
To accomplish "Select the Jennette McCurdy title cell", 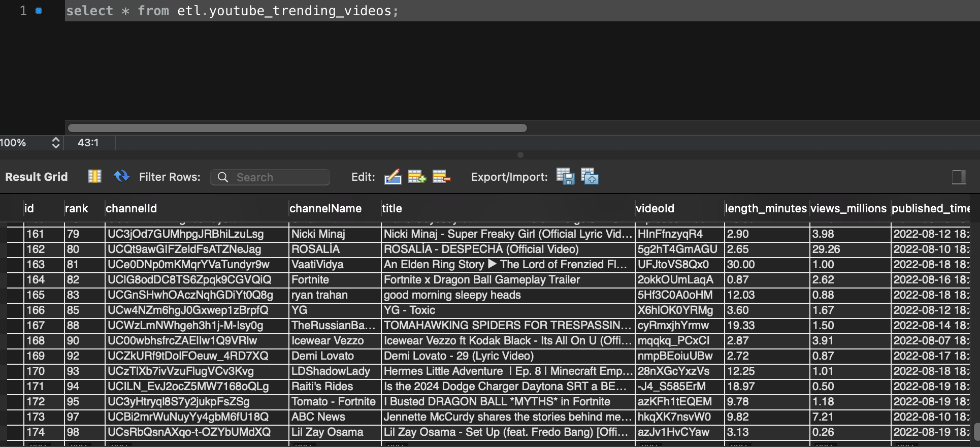I will pyautogui.click(x=508, y=417).
